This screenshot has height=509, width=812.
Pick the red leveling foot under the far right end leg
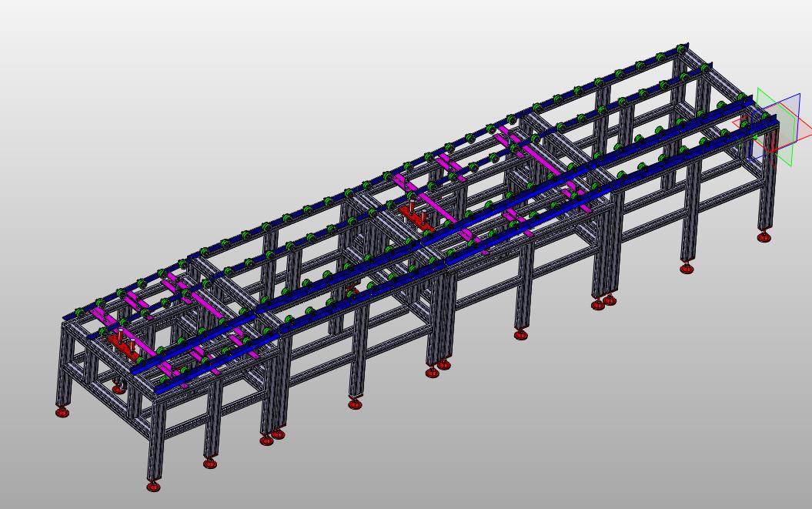pyautogui.click(x=764, y=237)
